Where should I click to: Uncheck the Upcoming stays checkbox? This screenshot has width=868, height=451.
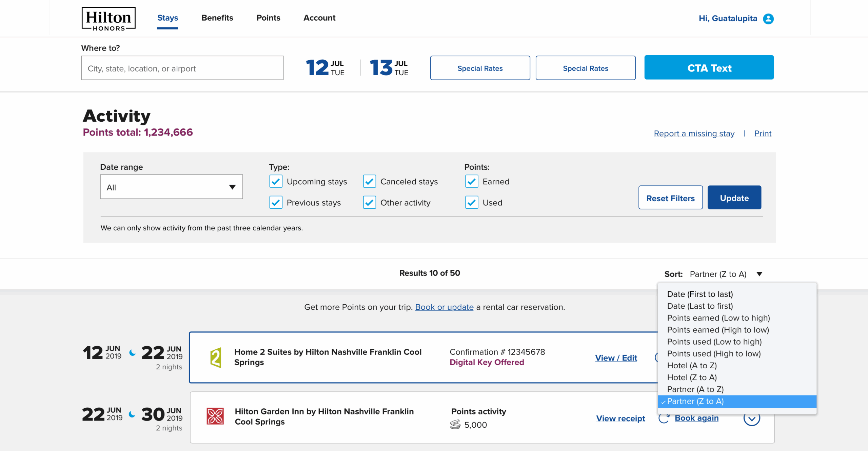[x=276, y=182]
